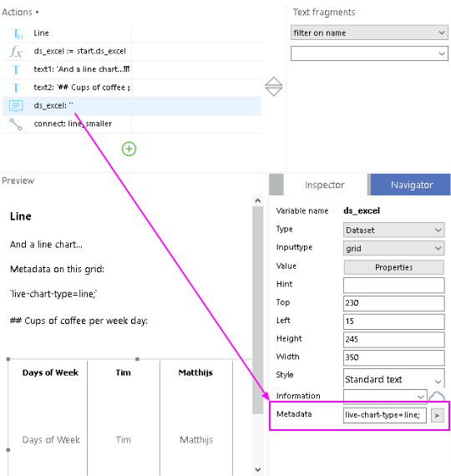Select the 'ds_excel := start.ds_excel' row
This screenshot has width=451, height=476.
coord(132,51)
